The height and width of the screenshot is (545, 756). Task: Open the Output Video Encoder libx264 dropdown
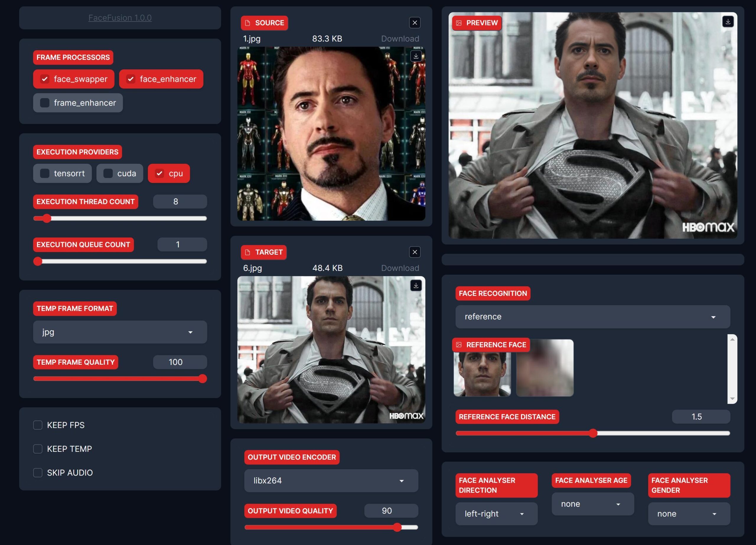(x=331, y=481)
